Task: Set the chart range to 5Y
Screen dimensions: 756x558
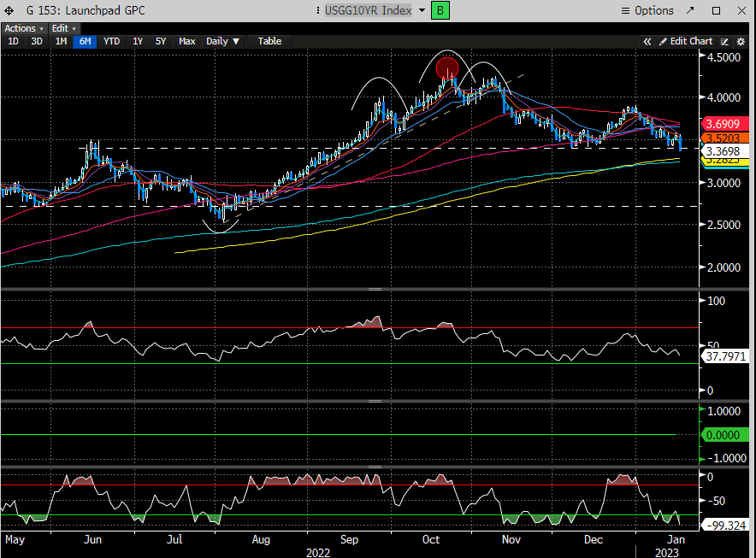Action: point(161,41)
